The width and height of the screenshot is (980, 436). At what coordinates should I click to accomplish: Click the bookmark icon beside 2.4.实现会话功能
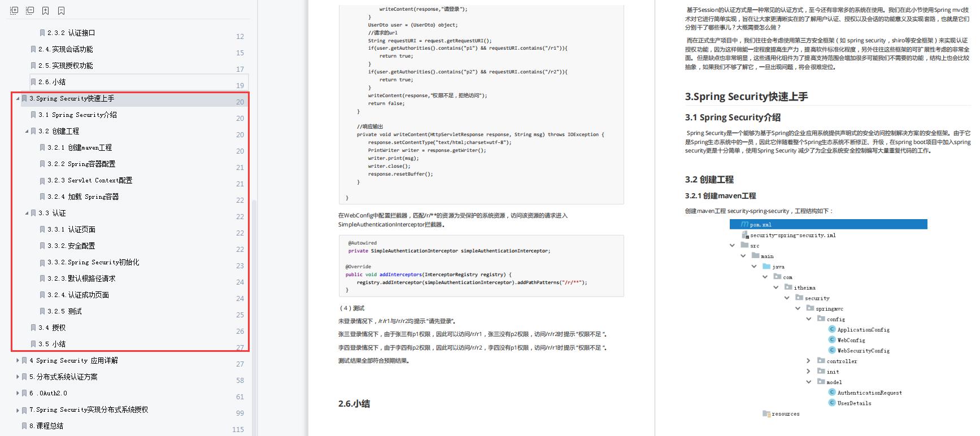click(33, 49)
